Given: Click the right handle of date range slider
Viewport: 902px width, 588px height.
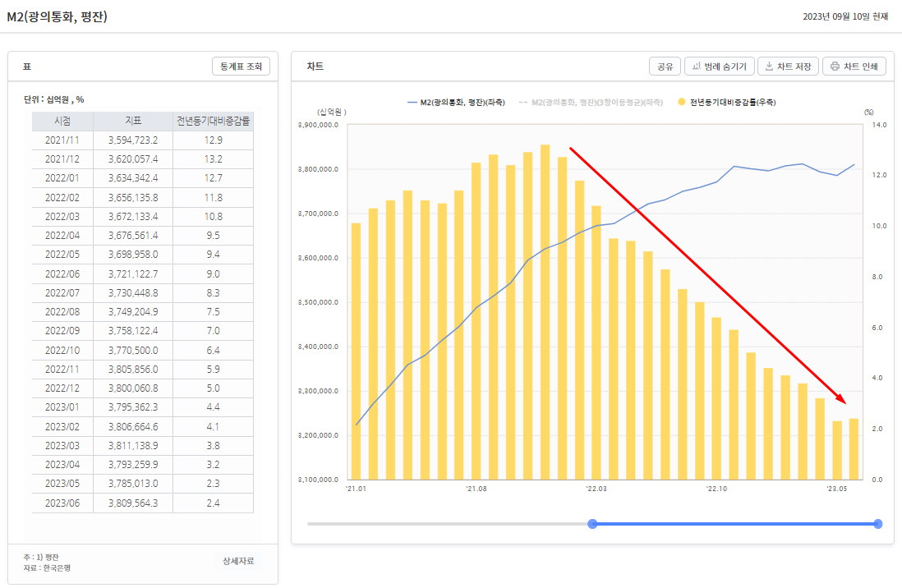Looking at the screenshot, I should (878, 524).
